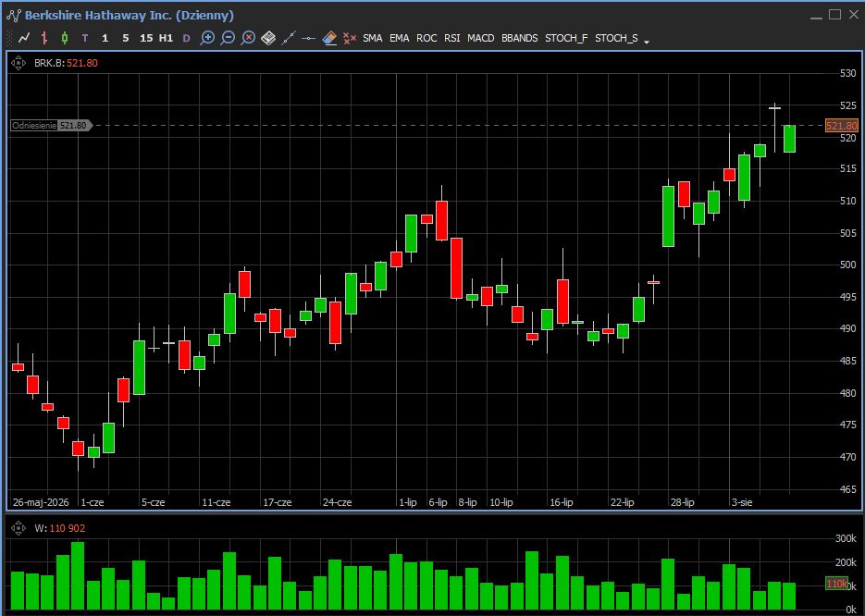Set interval to 5 minutes
The height and width of the screenshot is (616, 865).
tap(126, 38)
